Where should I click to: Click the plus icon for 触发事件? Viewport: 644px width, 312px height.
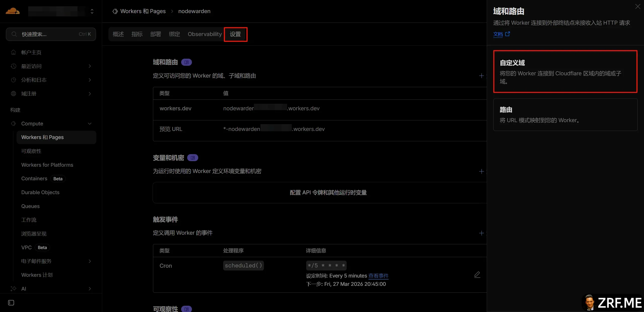coord(481,233)
